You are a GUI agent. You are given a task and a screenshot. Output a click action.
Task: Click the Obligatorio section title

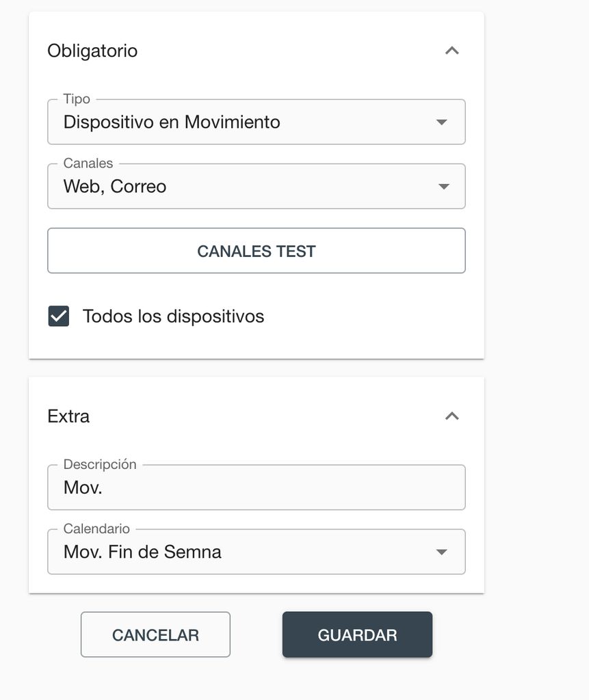[x=92, y=51]
